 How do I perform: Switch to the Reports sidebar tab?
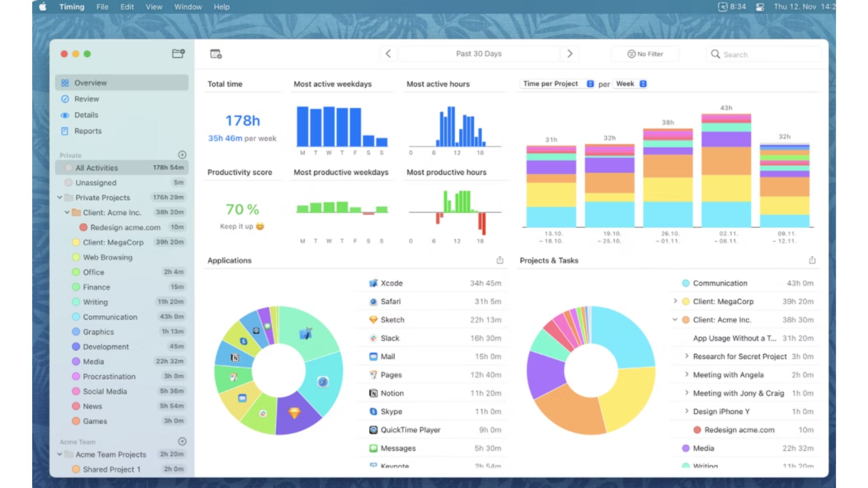pos(88,131)
